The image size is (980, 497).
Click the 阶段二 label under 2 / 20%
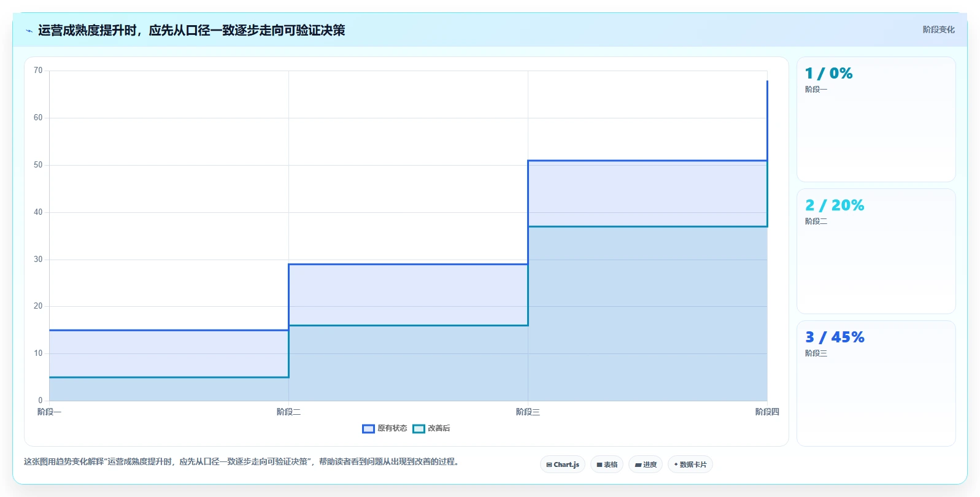816,222
